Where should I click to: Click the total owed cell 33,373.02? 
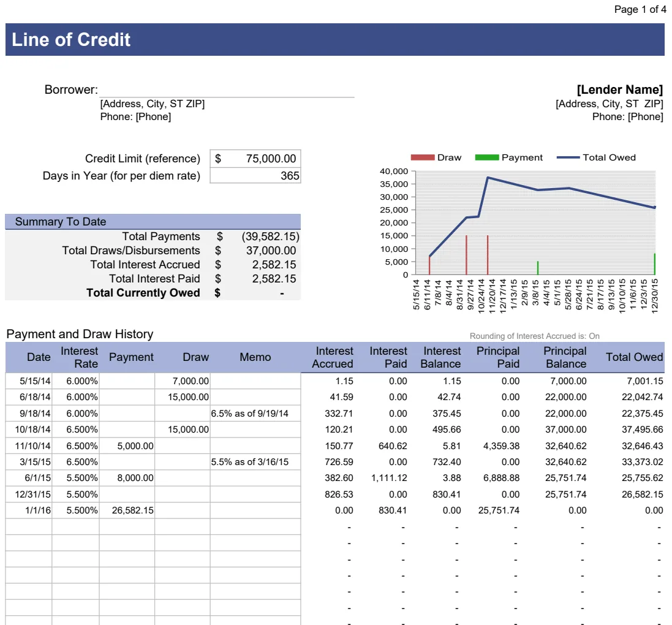pos(643,461)
